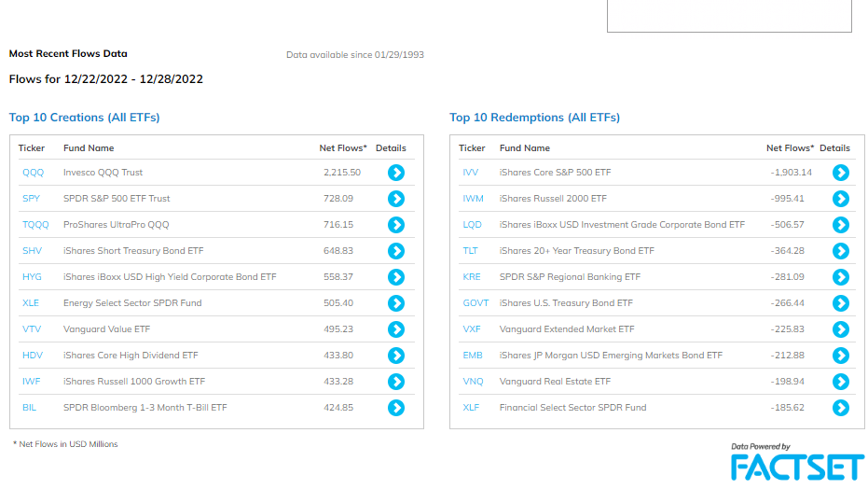
Task: Follow the KRE ticker link
Action: point(472,277)
